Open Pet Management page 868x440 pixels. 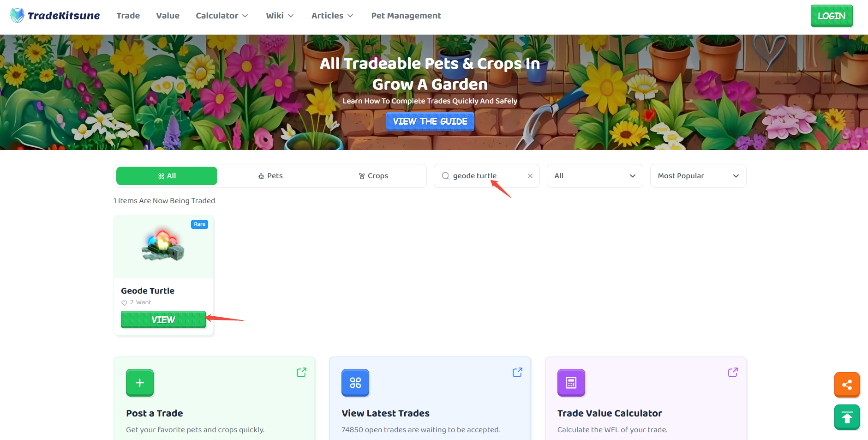click(406, 16)
